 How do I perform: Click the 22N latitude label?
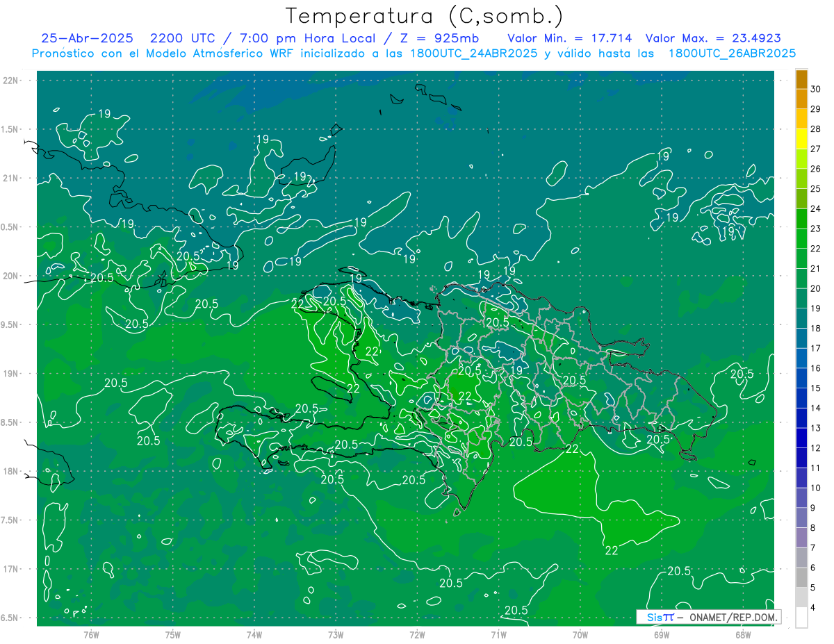point(10,80)
